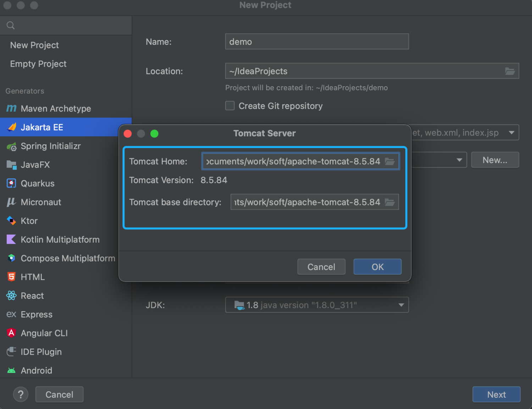The width and height of the screenshot is (532, 409).
Task: Click the Express ex icon
Action: [11, 314]
